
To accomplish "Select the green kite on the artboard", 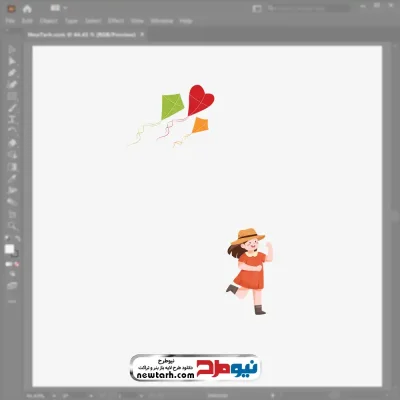I will (x=172, y=106).
